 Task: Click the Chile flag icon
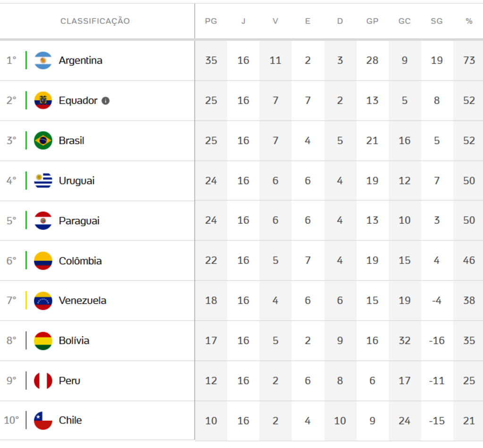click(x=43, y=421)
